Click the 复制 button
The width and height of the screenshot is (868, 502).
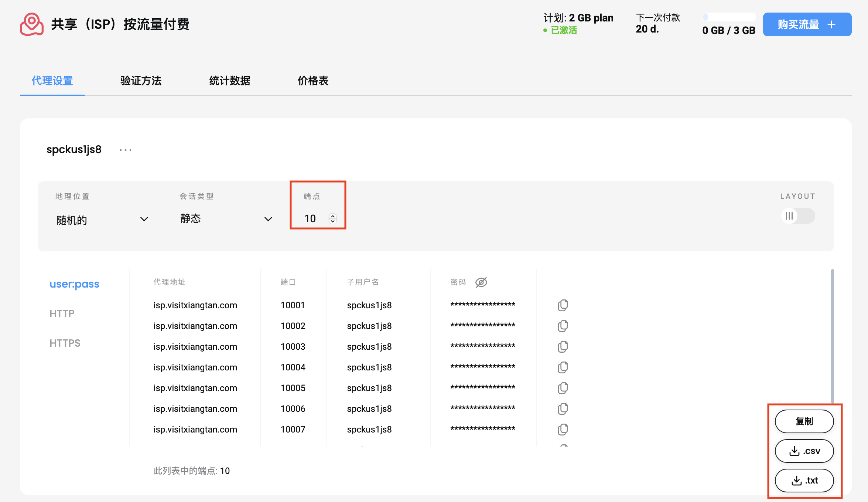pos(804,421)
